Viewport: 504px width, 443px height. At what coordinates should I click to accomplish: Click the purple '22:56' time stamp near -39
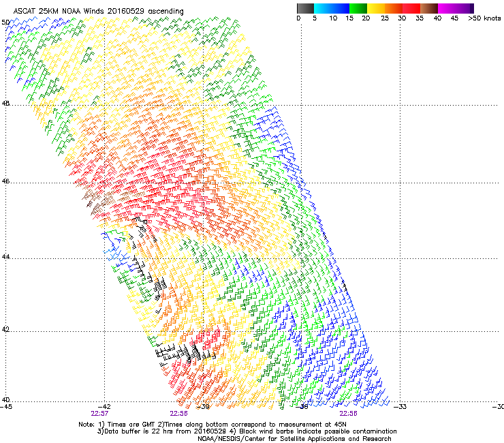(178, 414)
